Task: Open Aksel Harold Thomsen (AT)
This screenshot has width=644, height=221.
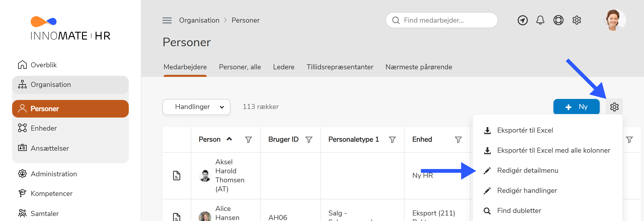Action: click(230, 175)
